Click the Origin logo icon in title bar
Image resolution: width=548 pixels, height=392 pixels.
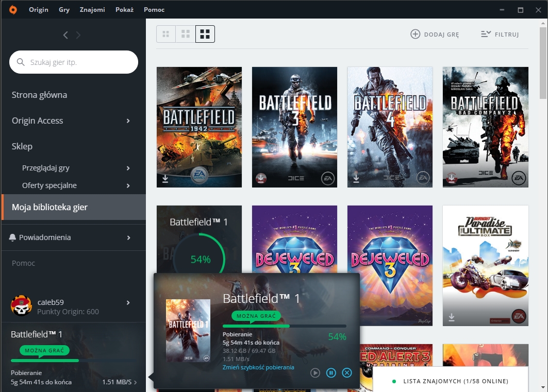click(13, 9)
